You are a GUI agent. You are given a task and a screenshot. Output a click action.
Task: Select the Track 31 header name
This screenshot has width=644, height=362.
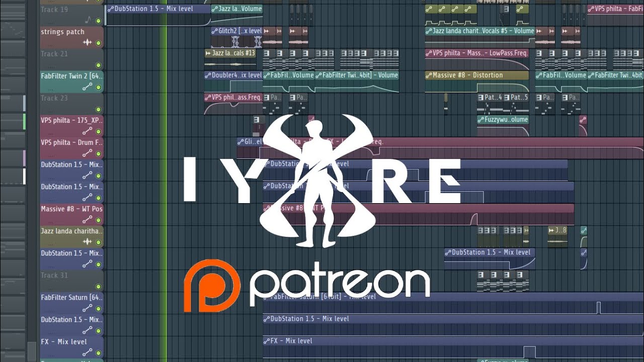(54, 275)
